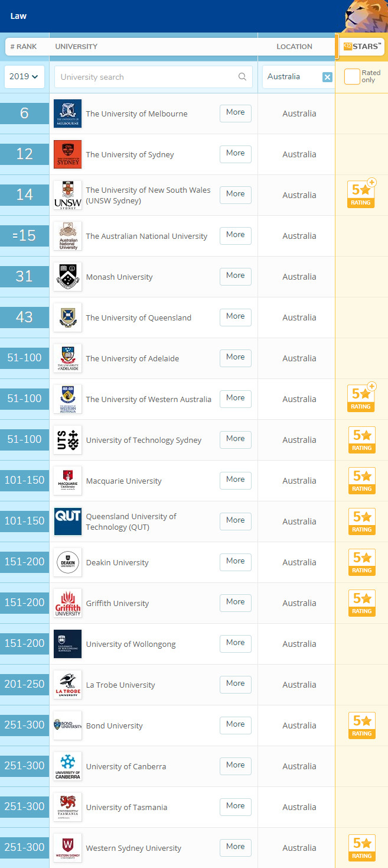Click the University of Adelaide logo
The height and width of the screenshot is (868, 388).
[68, 358]
